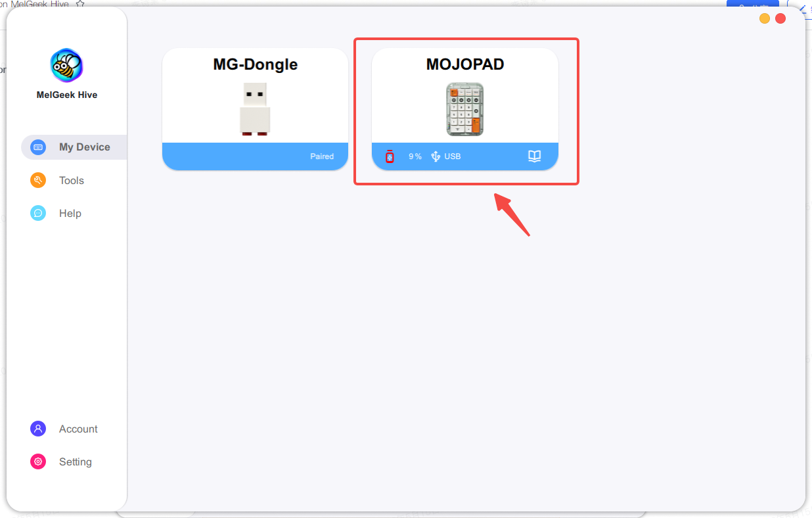Click the MelGeek Hive bee logo
The height and width of the screenshot is (518, 812).
67,65
